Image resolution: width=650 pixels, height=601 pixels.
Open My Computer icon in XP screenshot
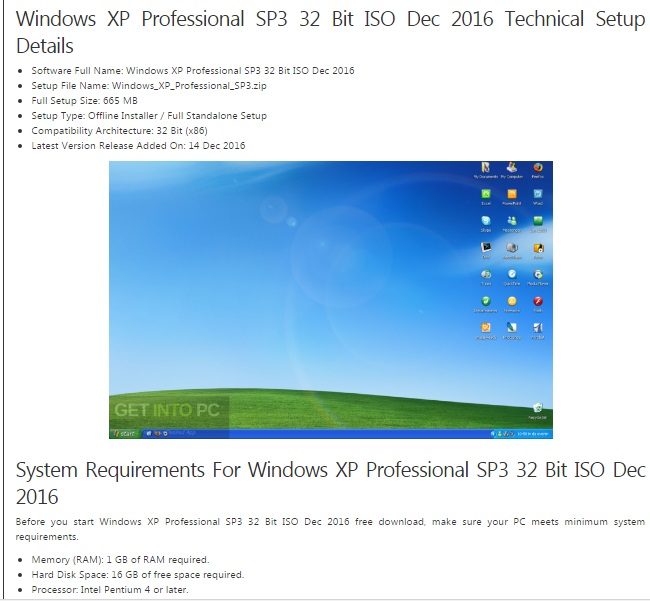coord(512,170)
